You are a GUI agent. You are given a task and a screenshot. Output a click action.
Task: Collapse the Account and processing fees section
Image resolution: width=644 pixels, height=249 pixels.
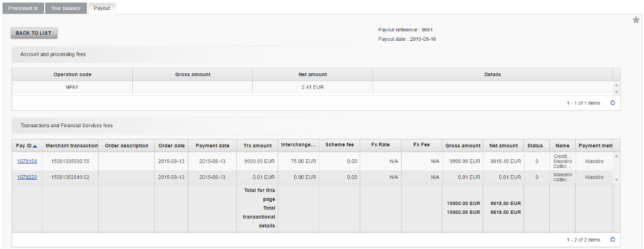click(x=53, y=55)
